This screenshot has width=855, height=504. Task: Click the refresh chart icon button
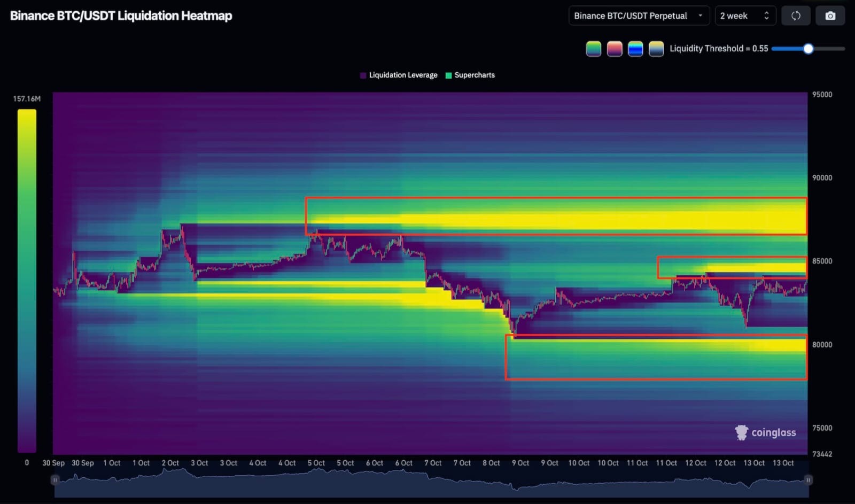tap(796, 16)
